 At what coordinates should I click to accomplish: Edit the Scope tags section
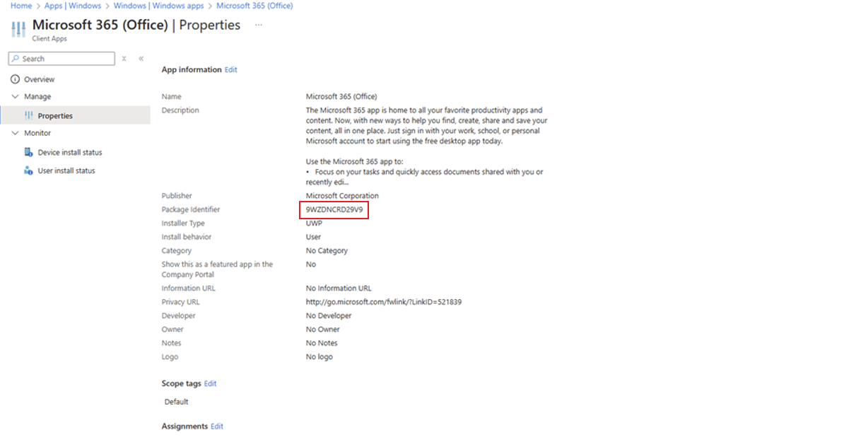click(210, 383)
